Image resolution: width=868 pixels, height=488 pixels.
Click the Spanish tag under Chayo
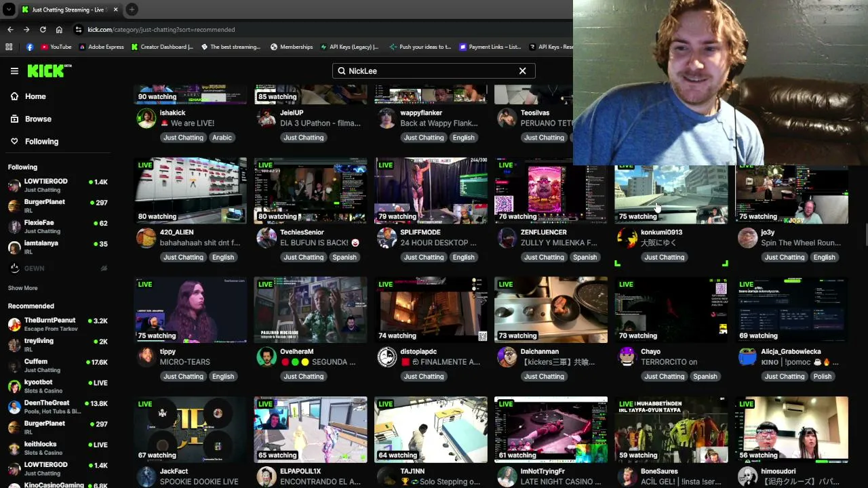[705, 376]
